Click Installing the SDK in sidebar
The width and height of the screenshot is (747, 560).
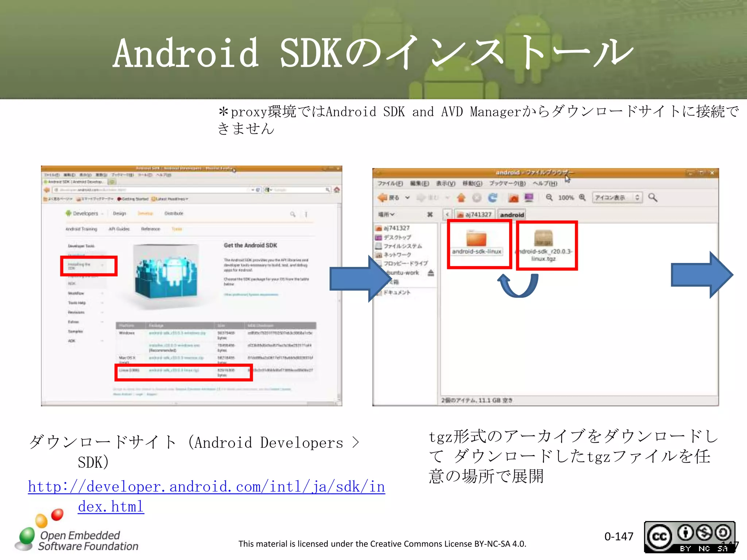(79, 266)
